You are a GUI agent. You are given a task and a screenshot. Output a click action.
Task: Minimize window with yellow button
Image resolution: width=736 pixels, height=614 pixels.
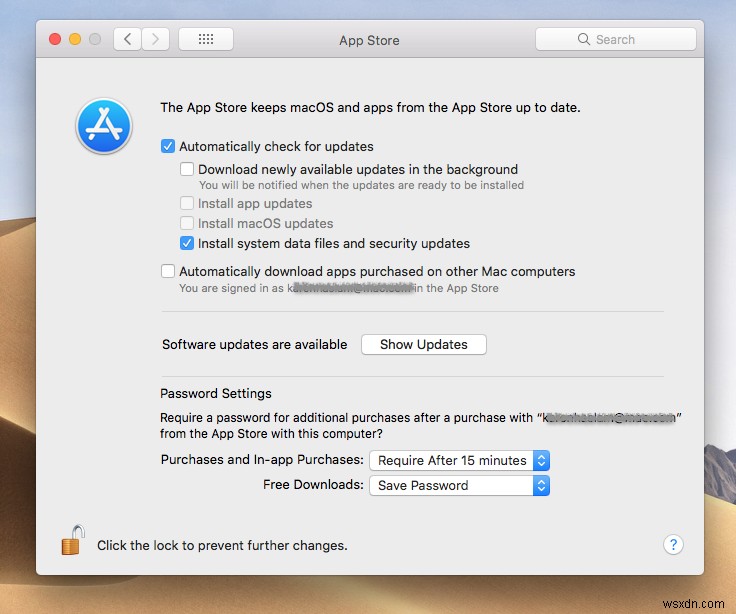point(75,39)
